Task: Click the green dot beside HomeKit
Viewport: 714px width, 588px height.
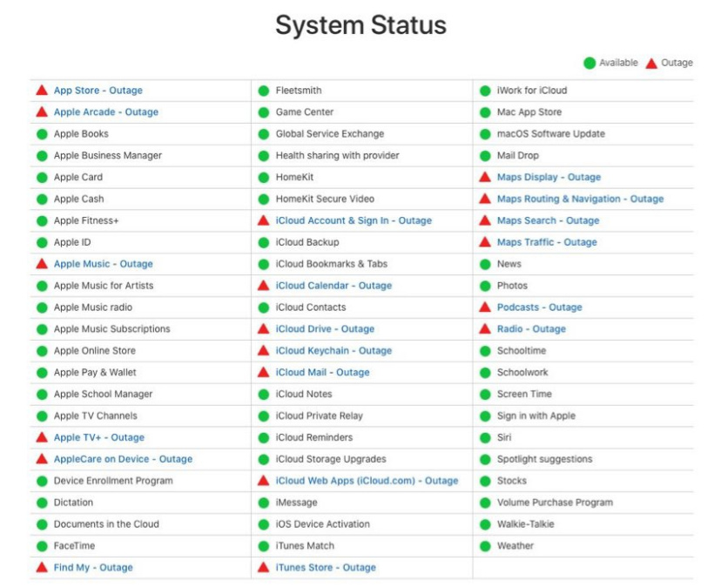Action: pos(263,178)
